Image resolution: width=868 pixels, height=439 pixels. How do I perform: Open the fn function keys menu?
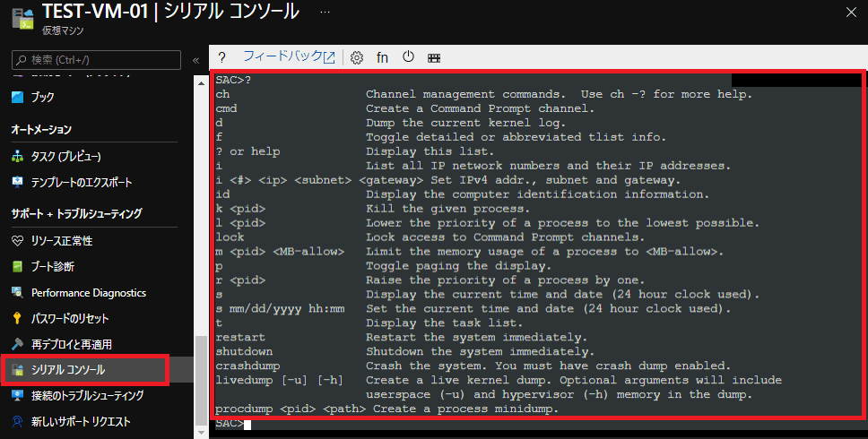[382, 57]
